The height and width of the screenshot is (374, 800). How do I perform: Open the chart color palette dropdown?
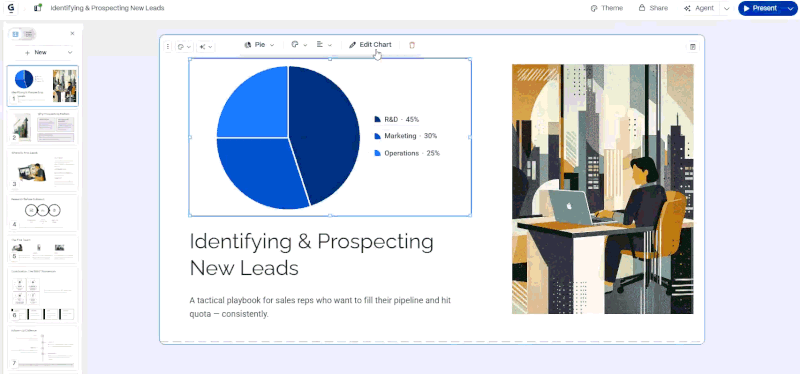298,45
